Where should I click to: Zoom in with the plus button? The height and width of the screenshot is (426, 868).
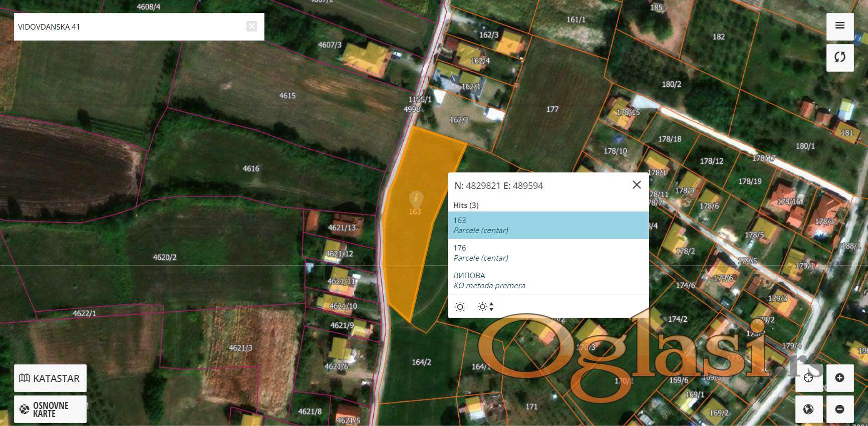click(840, 378)
